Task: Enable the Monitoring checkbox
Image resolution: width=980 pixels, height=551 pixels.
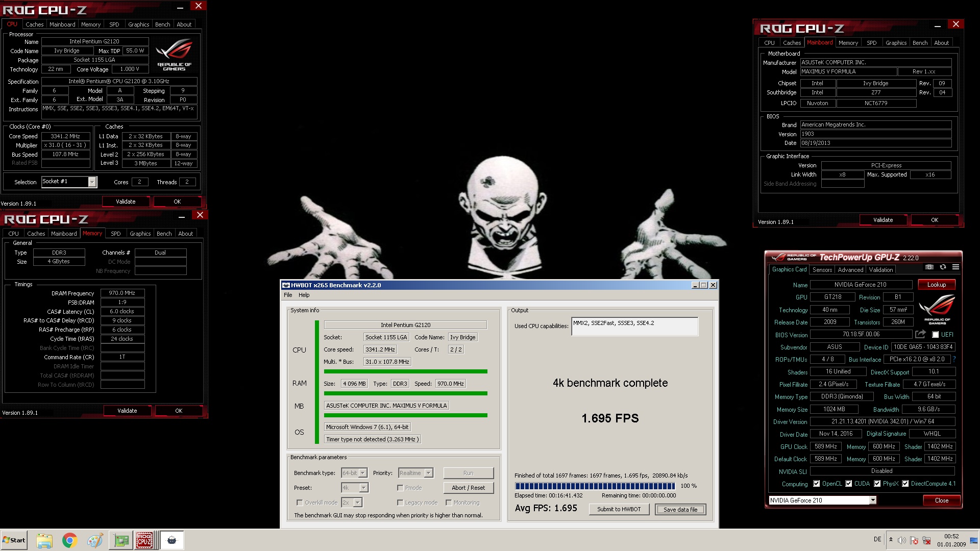Action: pos(448,503)
